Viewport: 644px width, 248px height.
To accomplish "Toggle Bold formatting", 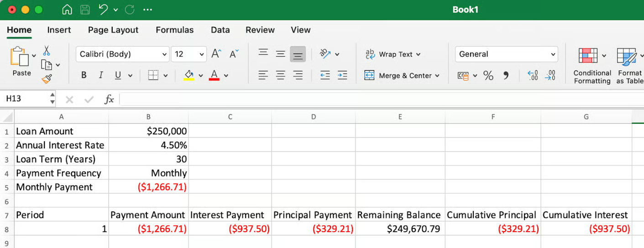I will coord(84,75).
